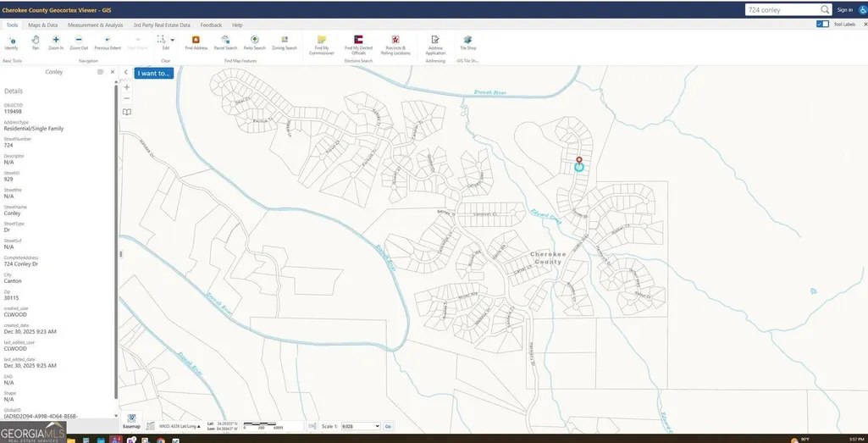Open the Help tab
This screenshot has width=868, height=443.
(237, 25)
